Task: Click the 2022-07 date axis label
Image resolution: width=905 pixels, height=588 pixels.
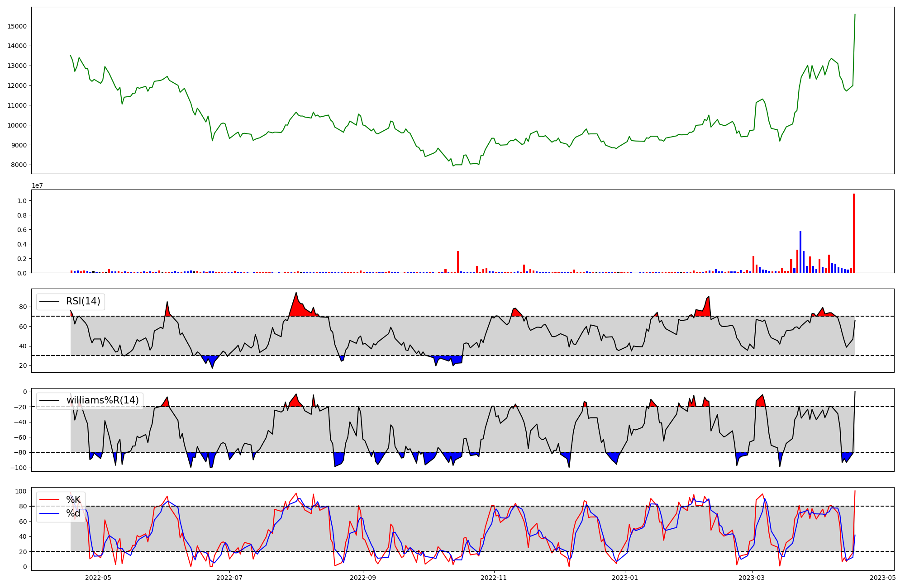Action: click(229, 578)
